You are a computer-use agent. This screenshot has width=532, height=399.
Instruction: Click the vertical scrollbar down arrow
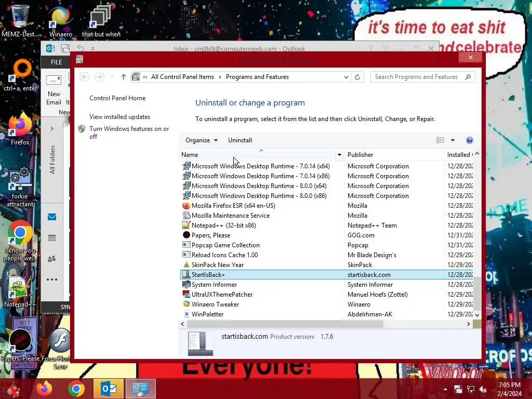click(x=477, y=315)
